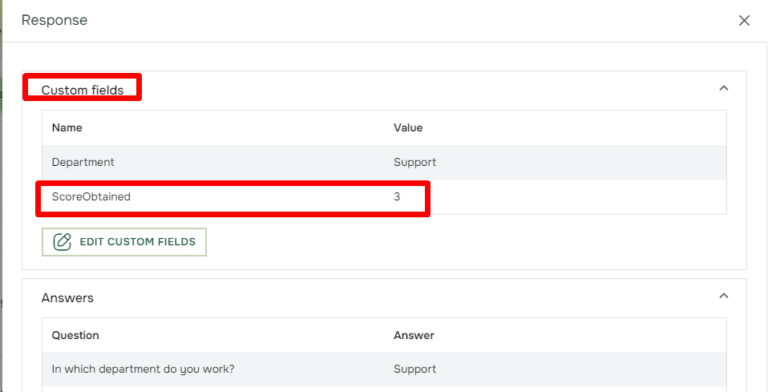The width and height of the screenshot is (768, 392).
Task: Select the ScoreObtained value 3
Action: tap(397, 197)
